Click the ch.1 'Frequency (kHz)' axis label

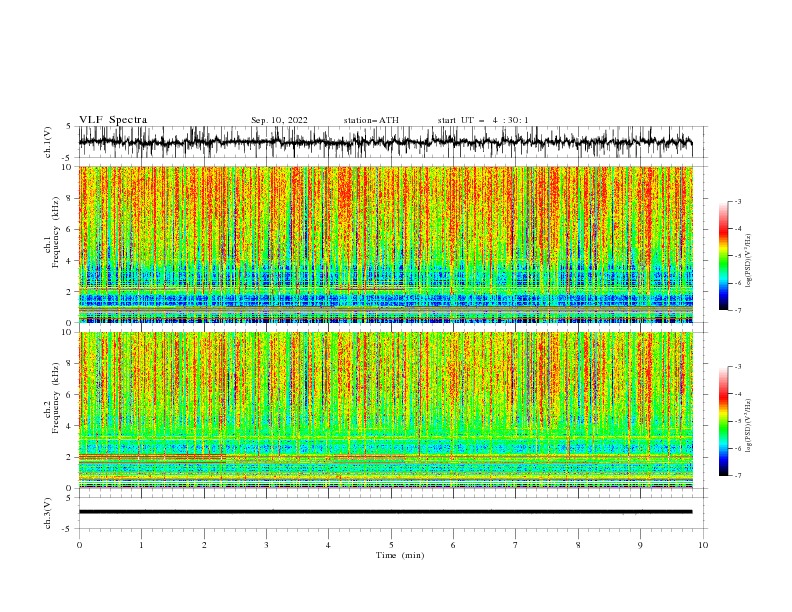(56, 232)
